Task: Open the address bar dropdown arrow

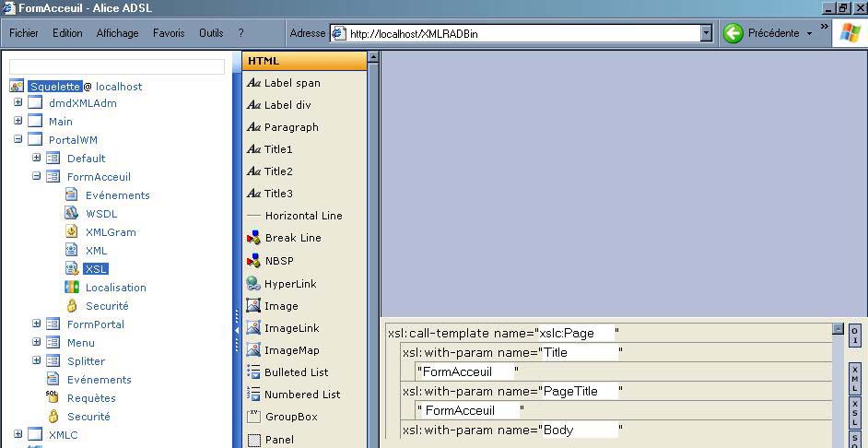Action: pyautogui.click(x=706, y=33)
